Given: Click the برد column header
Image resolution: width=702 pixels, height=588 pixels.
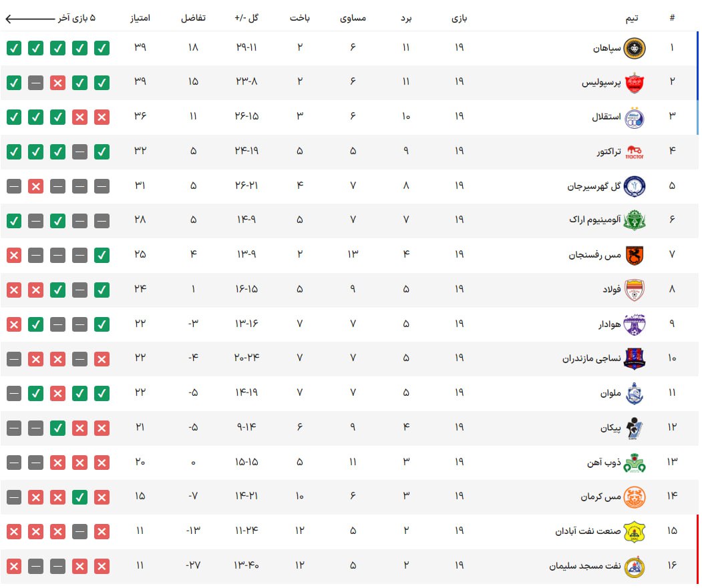Looking at the screenshot, I should [x=406, y=18].
